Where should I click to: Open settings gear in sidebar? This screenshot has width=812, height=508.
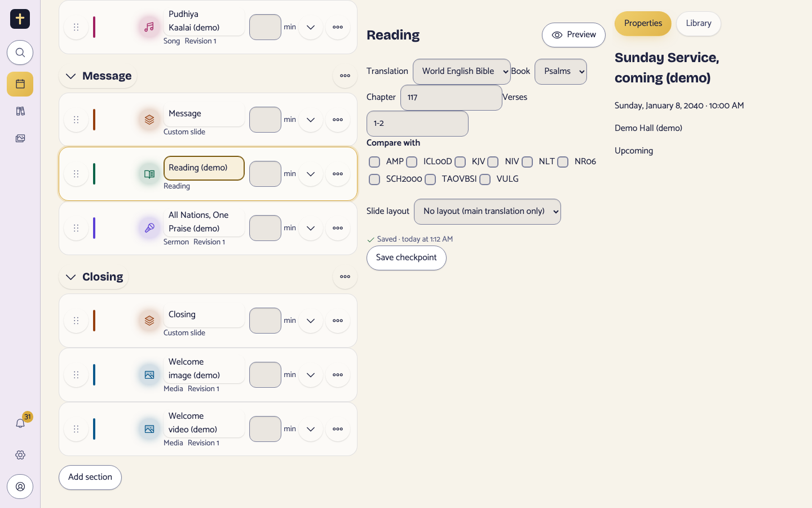(20, 455)
